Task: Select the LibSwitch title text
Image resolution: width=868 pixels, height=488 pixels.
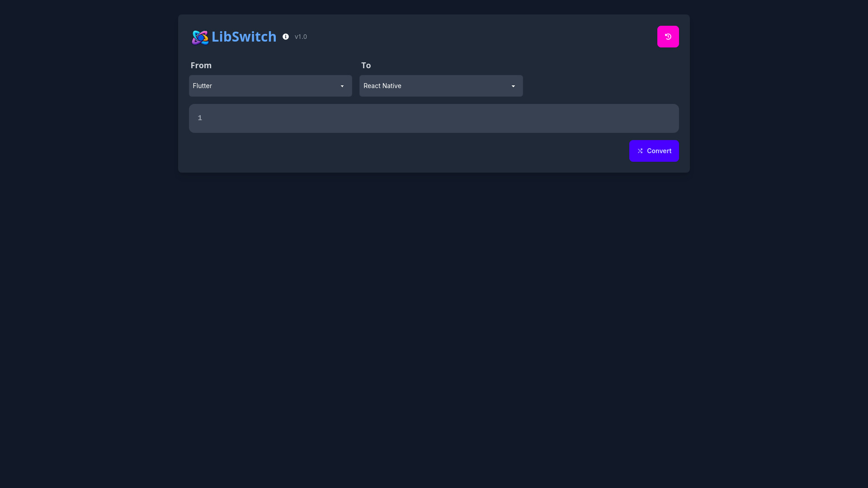Action: pos(244,37)
